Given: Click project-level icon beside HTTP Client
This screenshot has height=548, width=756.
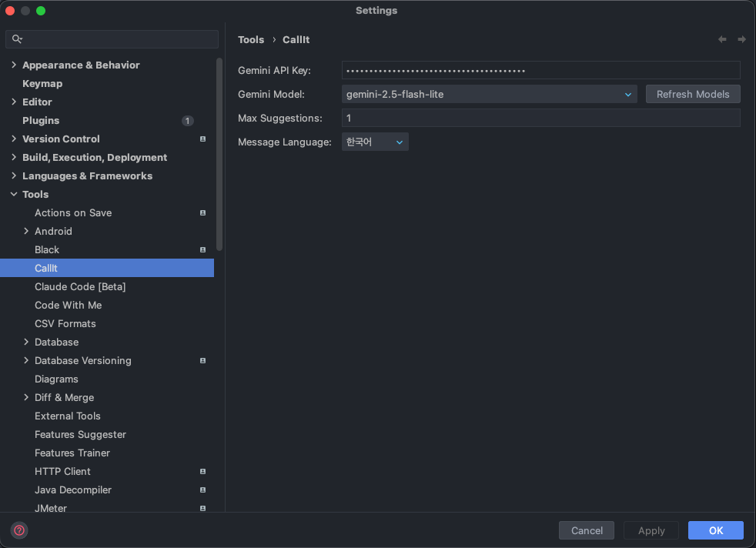Looking at the screenshot, I should [202, 472].
